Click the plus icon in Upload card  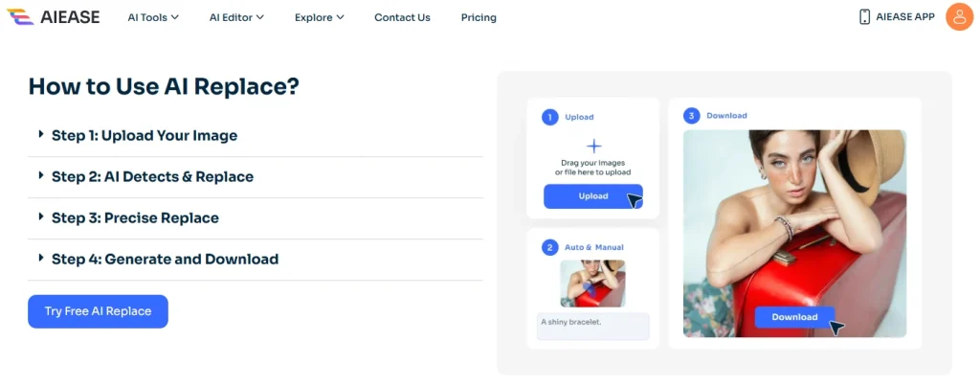tap(593, 147)
